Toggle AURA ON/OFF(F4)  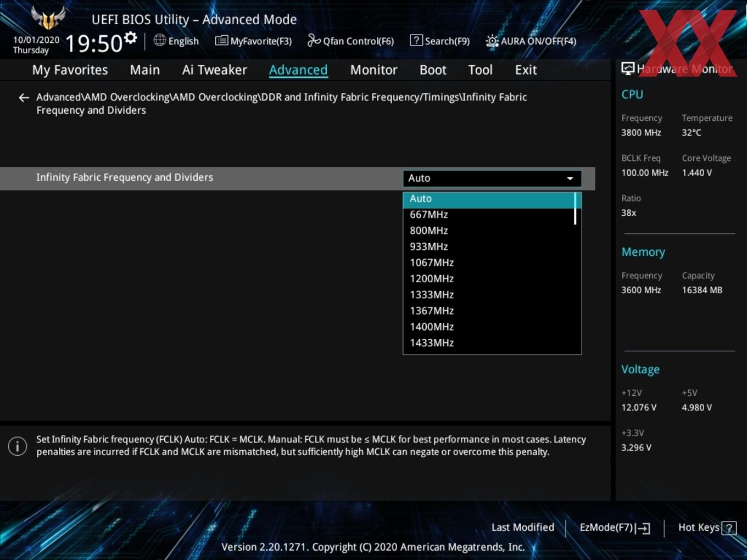click(531, 41)
